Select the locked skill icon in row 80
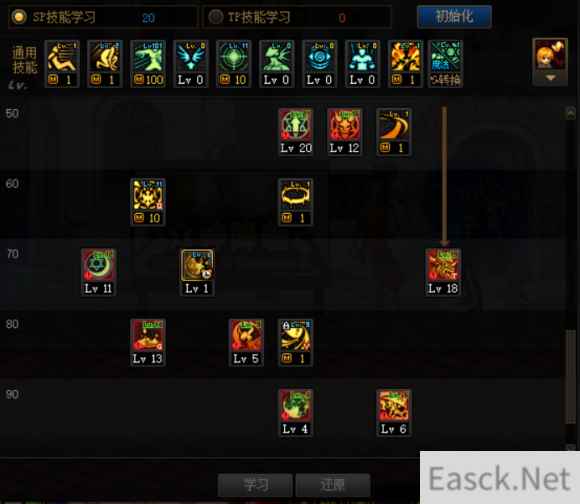The height and width of the screenshot is (504, 580). pos(296,342)
